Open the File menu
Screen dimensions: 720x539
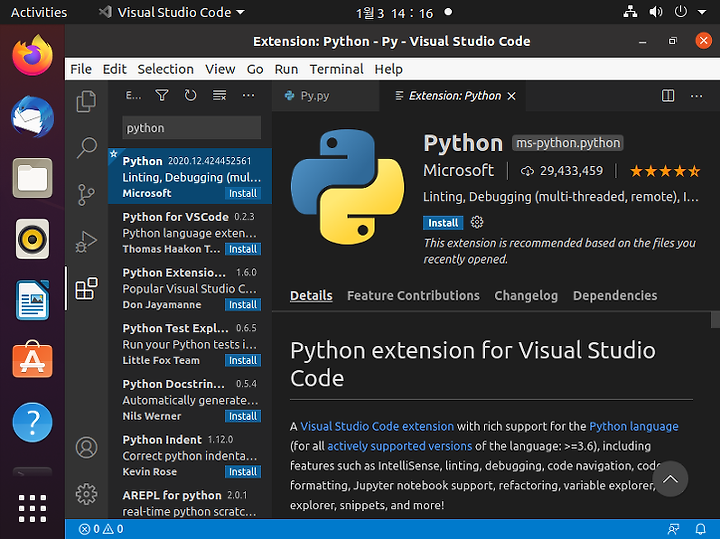(81, 69)
